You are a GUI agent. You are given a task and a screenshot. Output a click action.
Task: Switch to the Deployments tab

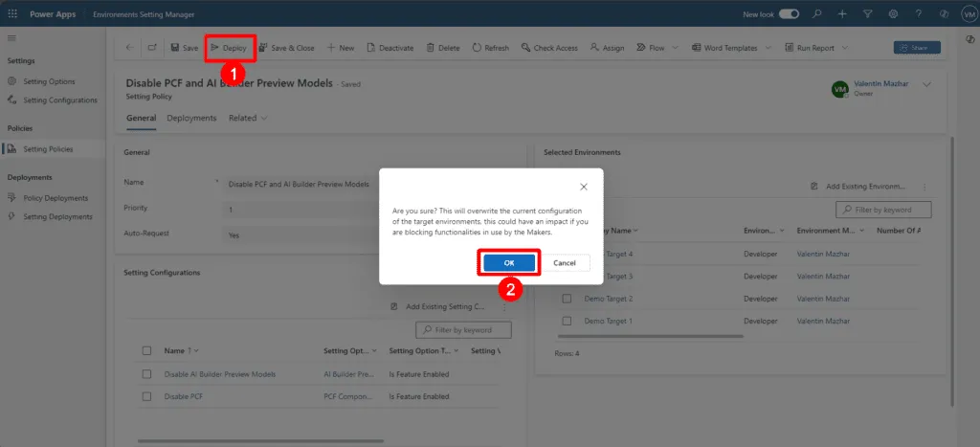pyautogui.click(x=191, y=118)
